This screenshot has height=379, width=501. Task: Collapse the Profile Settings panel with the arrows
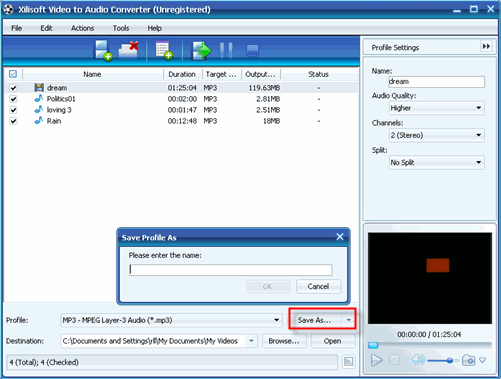point(486,46)
